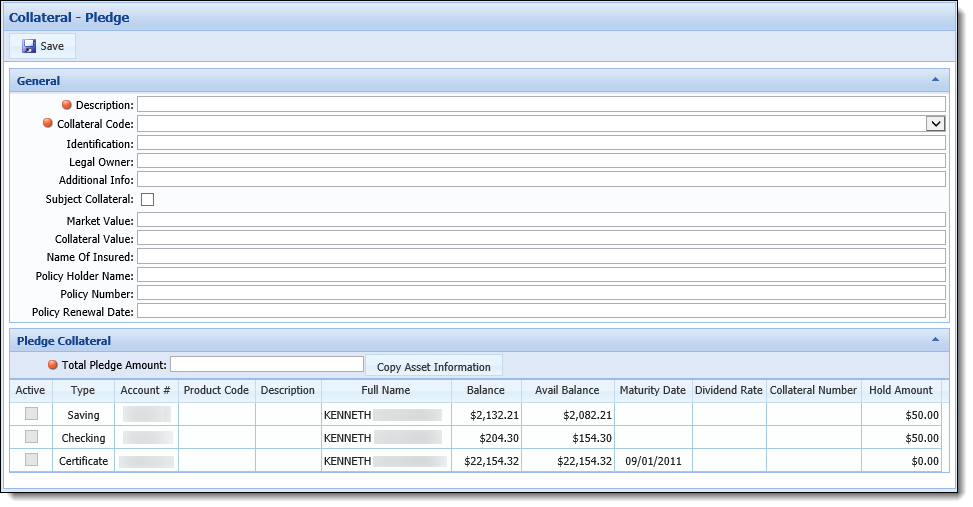Select the Checking type cell
Viewport: 973px width, 507px height.
pyautogui.click(x=83, y=438)
